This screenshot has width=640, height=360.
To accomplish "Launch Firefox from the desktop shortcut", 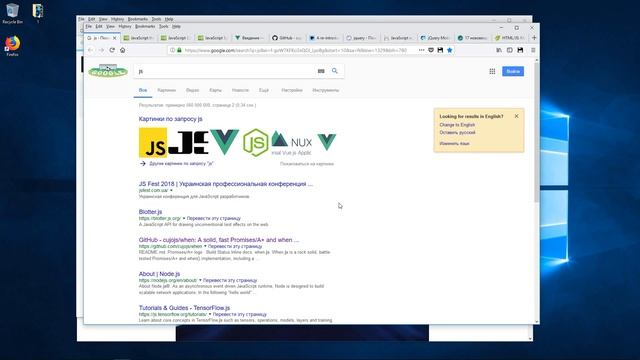I will (x=12, y=46).
